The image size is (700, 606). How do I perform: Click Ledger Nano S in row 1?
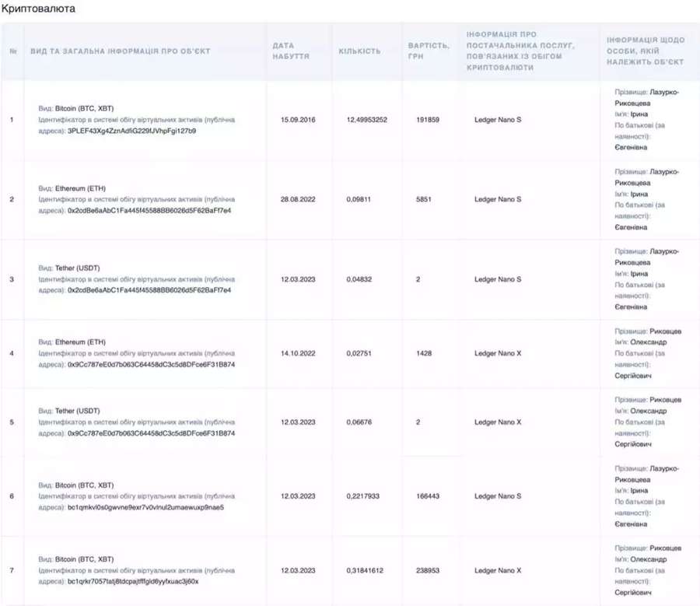(x=497, y=120)
